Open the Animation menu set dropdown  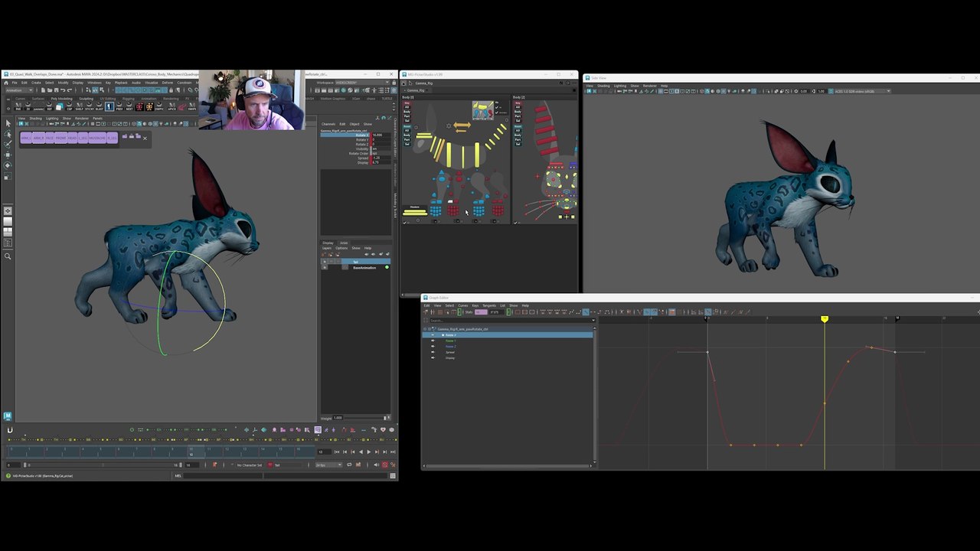click(x=19, y=90)
